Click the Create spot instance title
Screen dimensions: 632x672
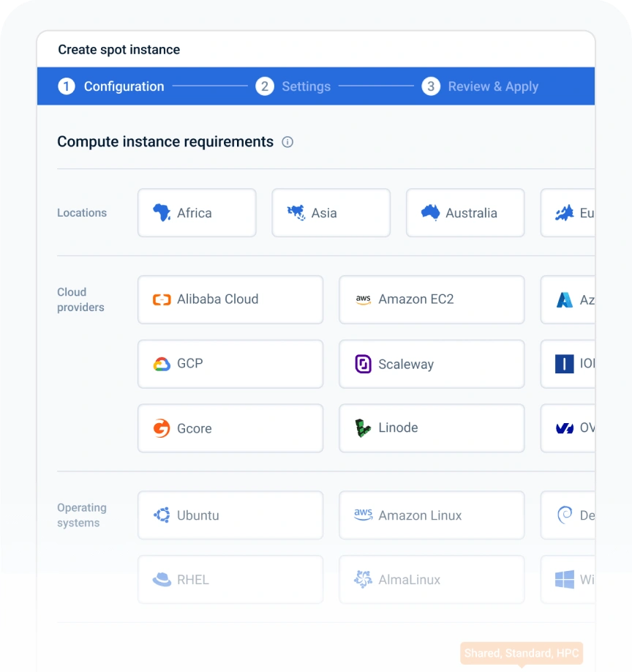coord(119,50)
